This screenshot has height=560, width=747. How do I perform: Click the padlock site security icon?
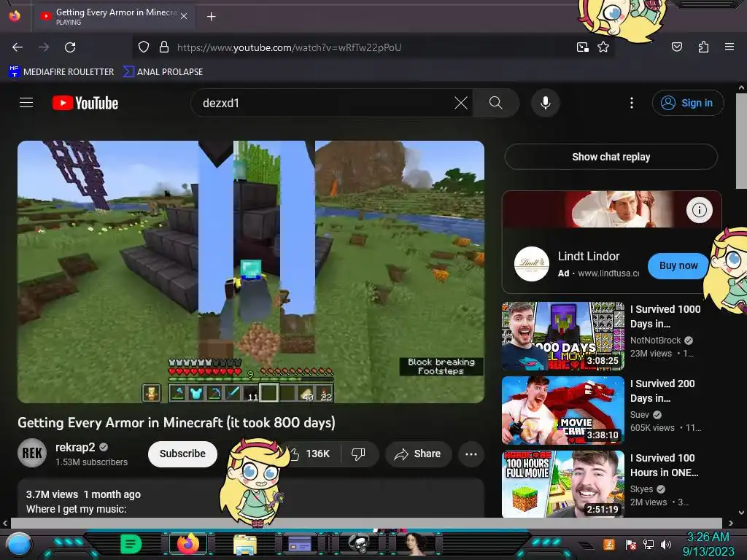pos(164,47)
